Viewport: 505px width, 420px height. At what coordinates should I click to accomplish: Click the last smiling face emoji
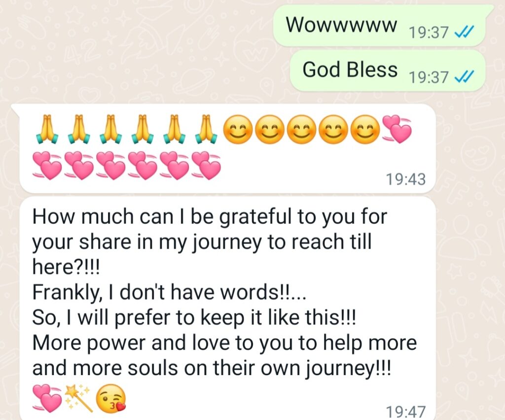(364, 129)
